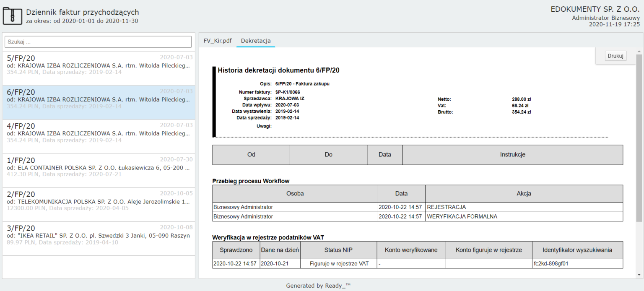Click the Vat value 66.24 zł
Screen dimensions: 644x291
[x=520, y=106]
